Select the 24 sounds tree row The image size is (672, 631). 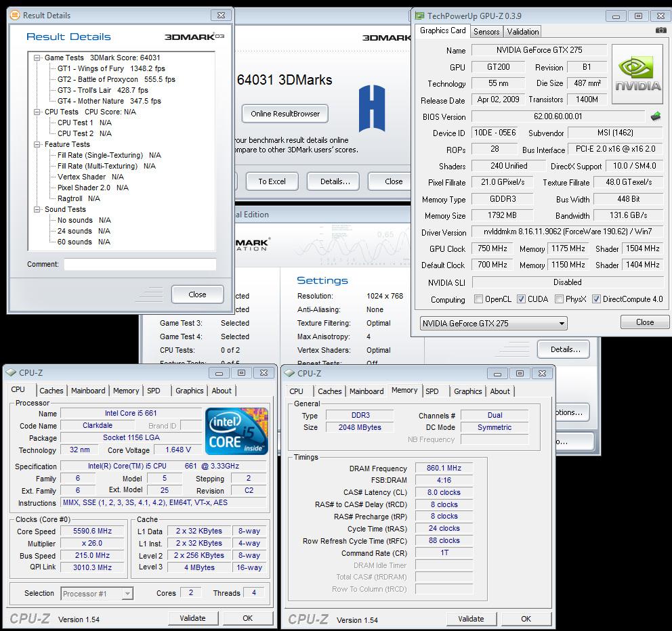coord(83,232)
